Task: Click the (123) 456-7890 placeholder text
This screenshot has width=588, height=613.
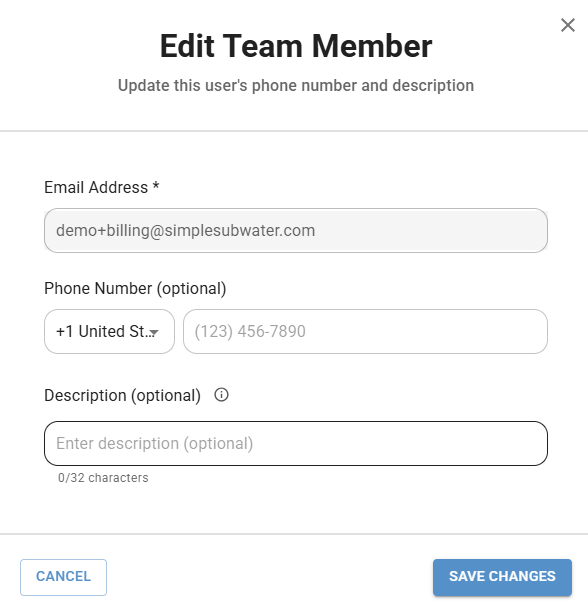Action: (250, 332)
